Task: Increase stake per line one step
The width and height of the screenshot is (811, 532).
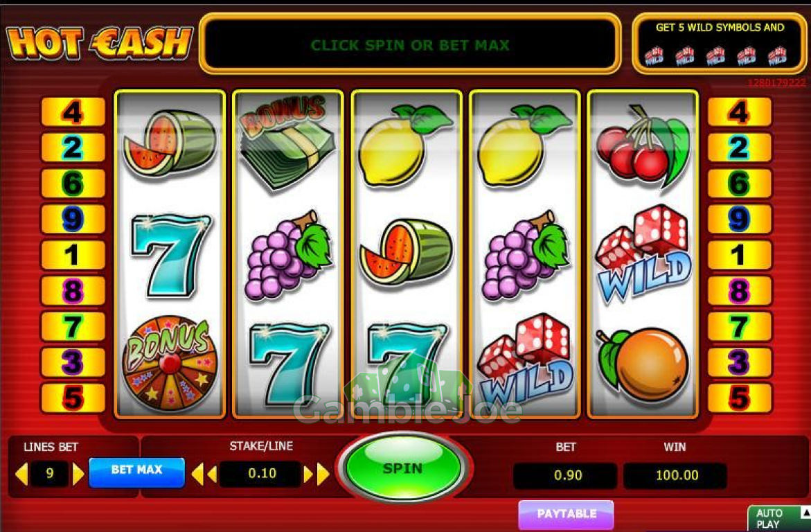Action: pos(309,474)
